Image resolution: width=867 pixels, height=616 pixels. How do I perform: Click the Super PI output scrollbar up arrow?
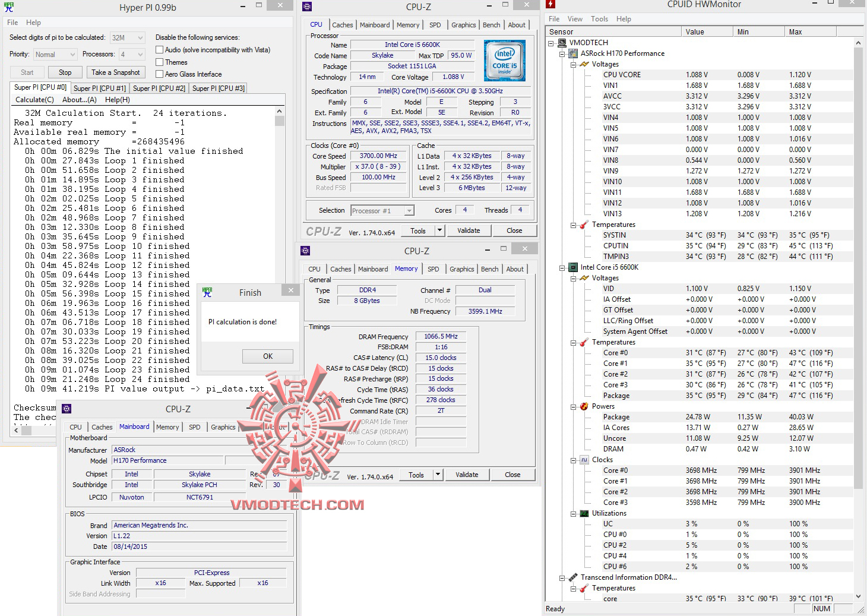click(x=280, y=111)
